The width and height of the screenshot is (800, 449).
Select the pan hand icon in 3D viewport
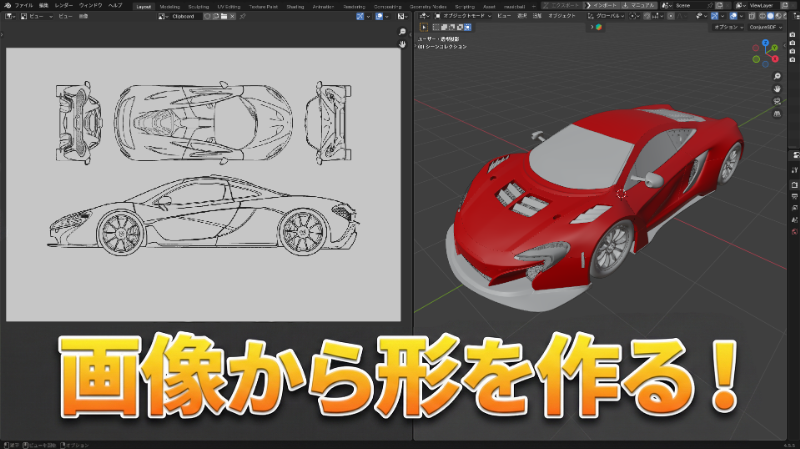pyautogui.click(x=777, y=89)
